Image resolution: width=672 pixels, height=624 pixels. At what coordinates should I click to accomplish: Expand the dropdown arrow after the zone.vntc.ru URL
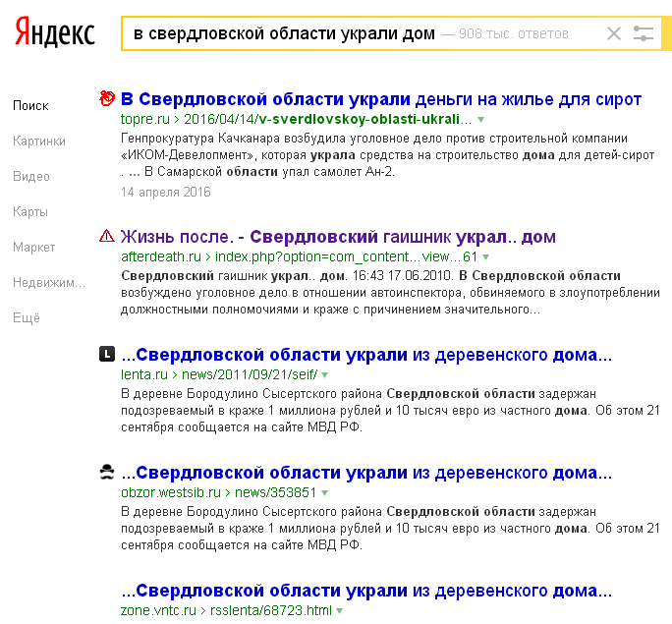tap(339, 610)
